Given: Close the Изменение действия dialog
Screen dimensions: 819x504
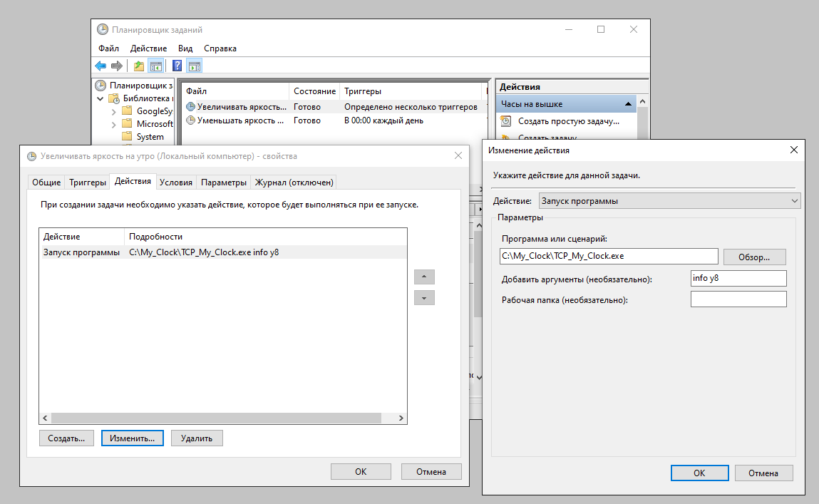Looking at the screenshot, I should coord(794,150).
